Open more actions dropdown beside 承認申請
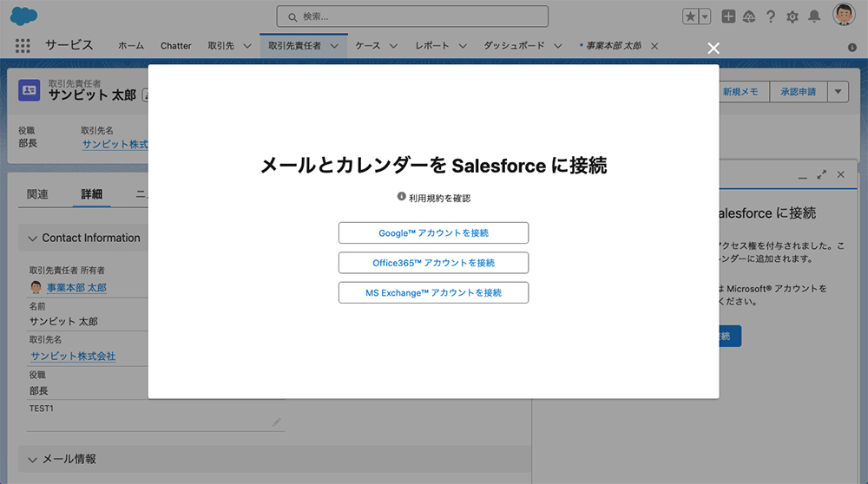 click(838, 92)
